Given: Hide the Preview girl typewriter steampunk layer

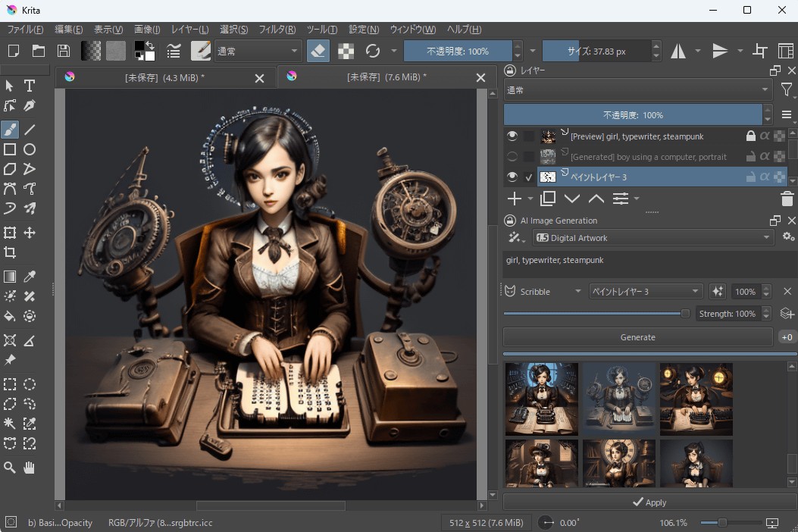Looking at the screenshot, I should [x=512, y=136].
